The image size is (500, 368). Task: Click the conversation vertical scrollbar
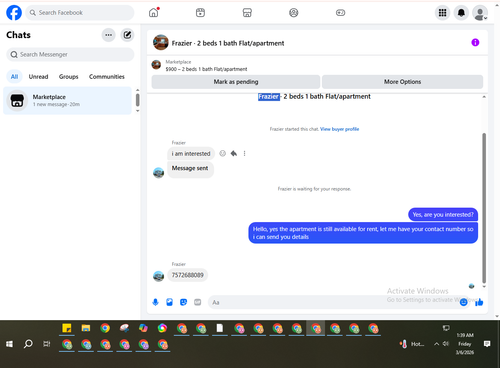pos(484,208)
